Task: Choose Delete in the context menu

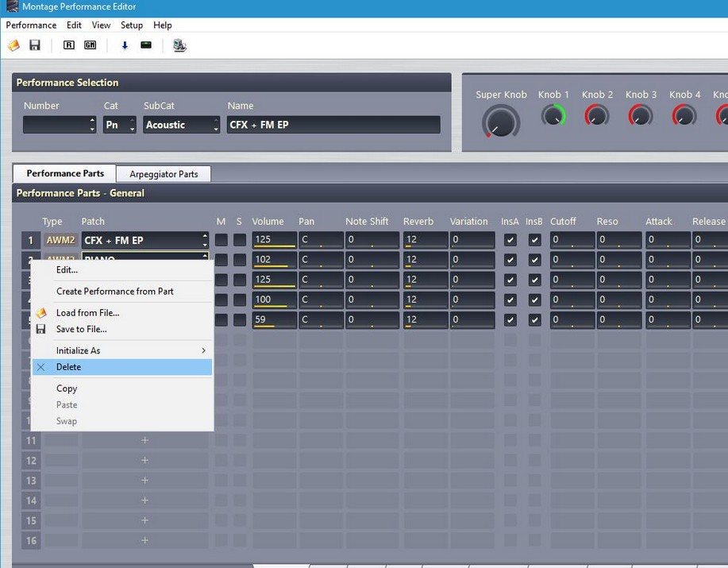Action: pos(122,367)
